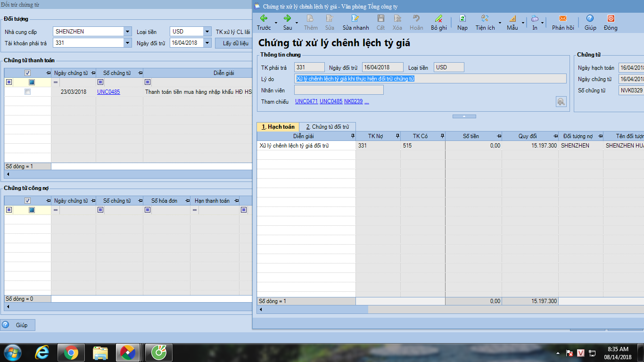The width and height of the screenshot is (644, 362).
Task: Open Cốc Cốc browser from taskbar
Action: pos(158,353)
